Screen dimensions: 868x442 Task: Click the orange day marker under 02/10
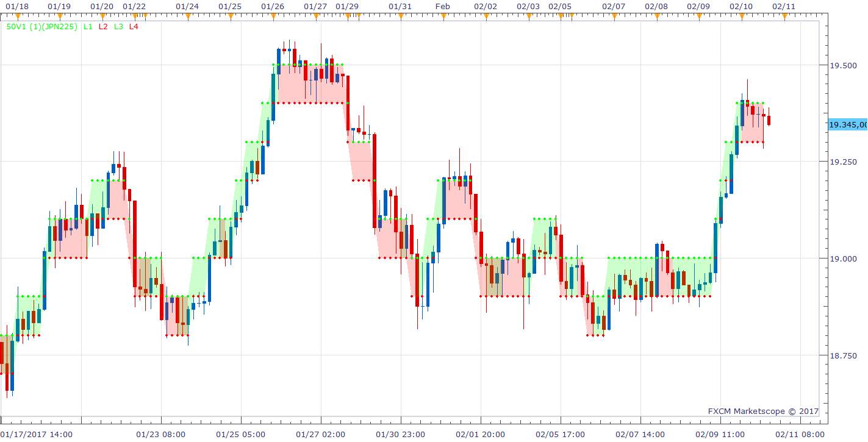click(742, 17)
